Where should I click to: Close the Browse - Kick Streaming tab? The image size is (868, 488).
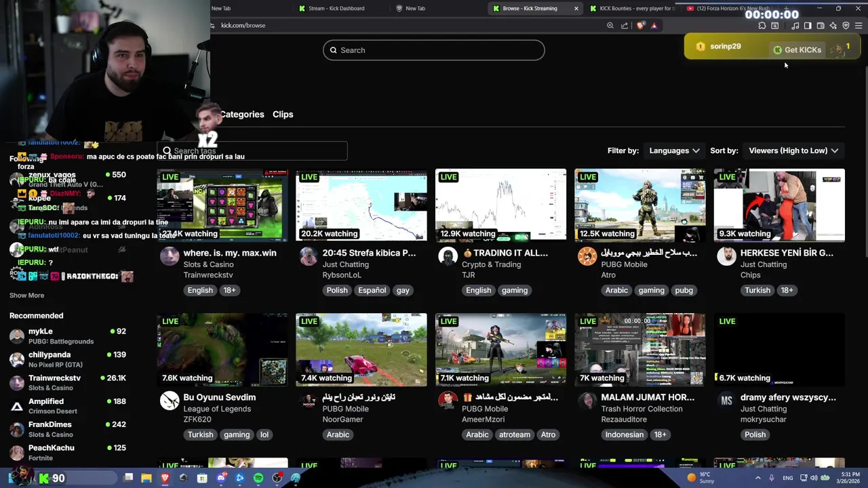576,8
